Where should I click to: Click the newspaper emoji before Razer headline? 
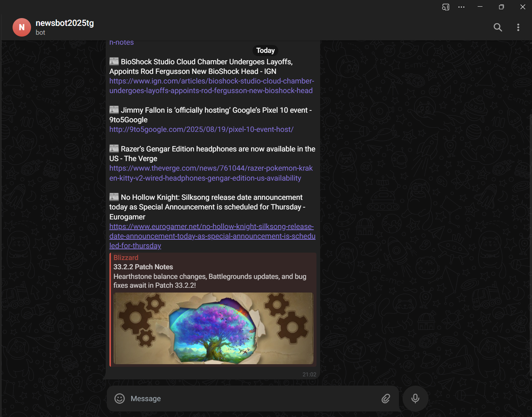pos(114,148)
